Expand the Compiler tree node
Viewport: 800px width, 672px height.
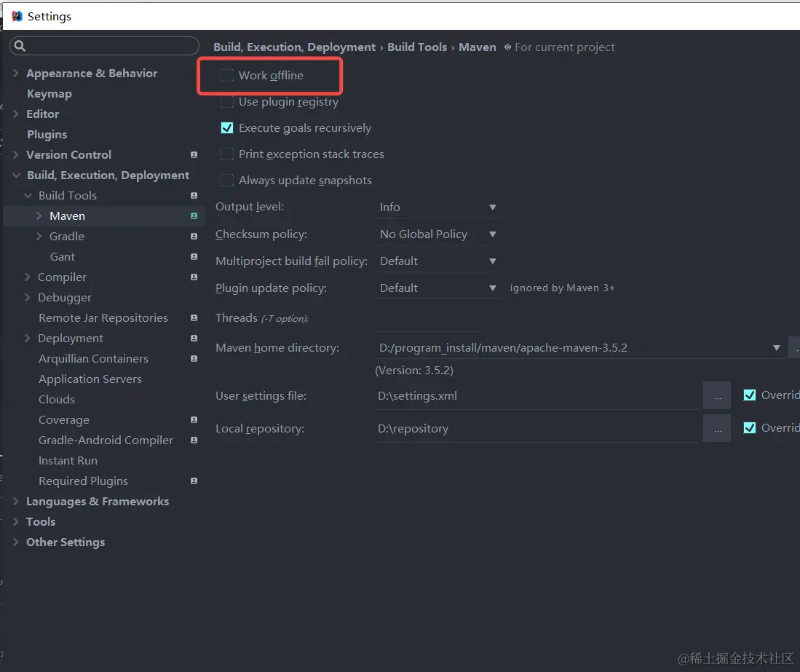click(x=28, y=277)
